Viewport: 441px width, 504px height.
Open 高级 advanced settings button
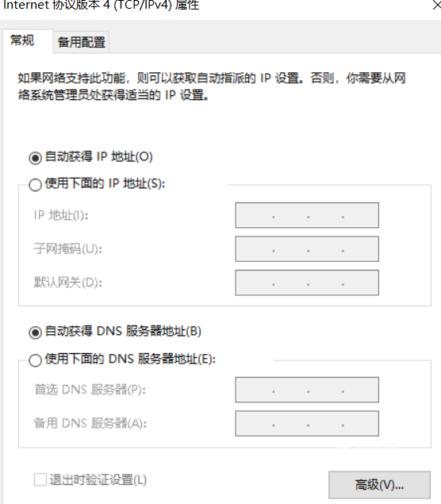pos(379,485)
